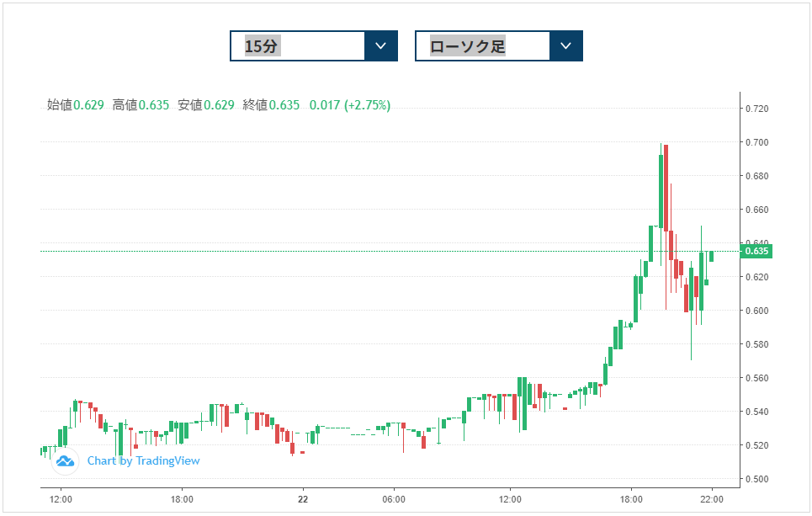Open the Chart by TradingView link
This screenshot has width=812, height=516.
coord(143,460)
